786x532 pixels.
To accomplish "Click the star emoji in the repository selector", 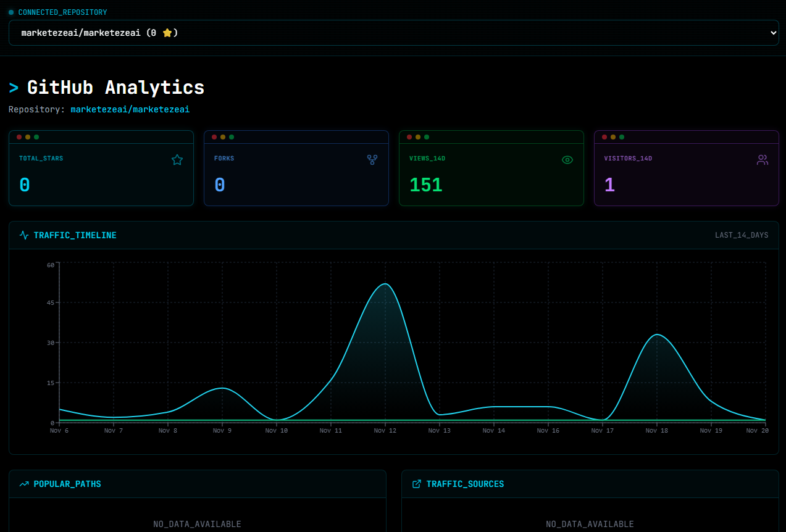I will (167, 32).
